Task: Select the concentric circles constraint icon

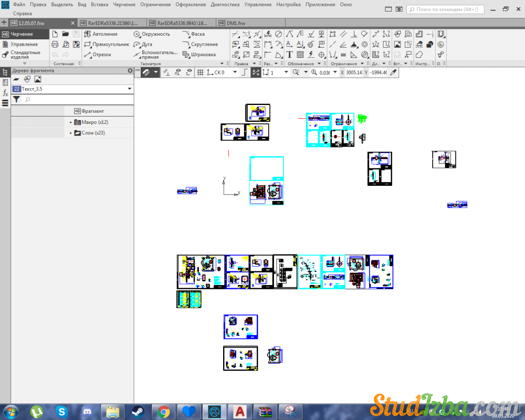Action: 365,44
